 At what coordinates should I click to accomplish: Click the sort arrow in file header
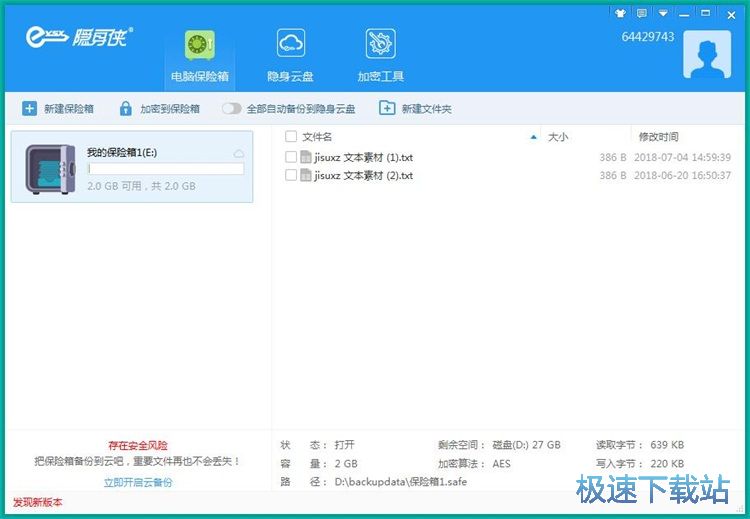click(533, 137)
